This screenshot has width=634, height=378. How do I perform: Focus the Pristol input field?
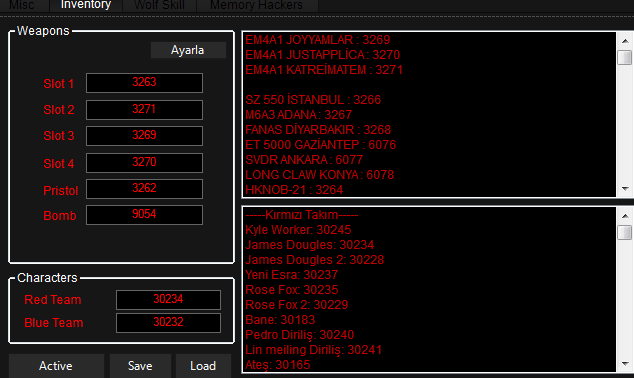(x=144, y=189)
